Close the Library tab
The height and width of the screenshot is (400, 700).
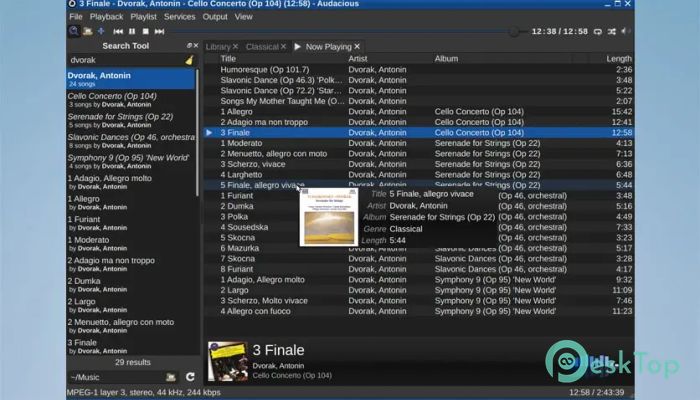click(235, 46)
